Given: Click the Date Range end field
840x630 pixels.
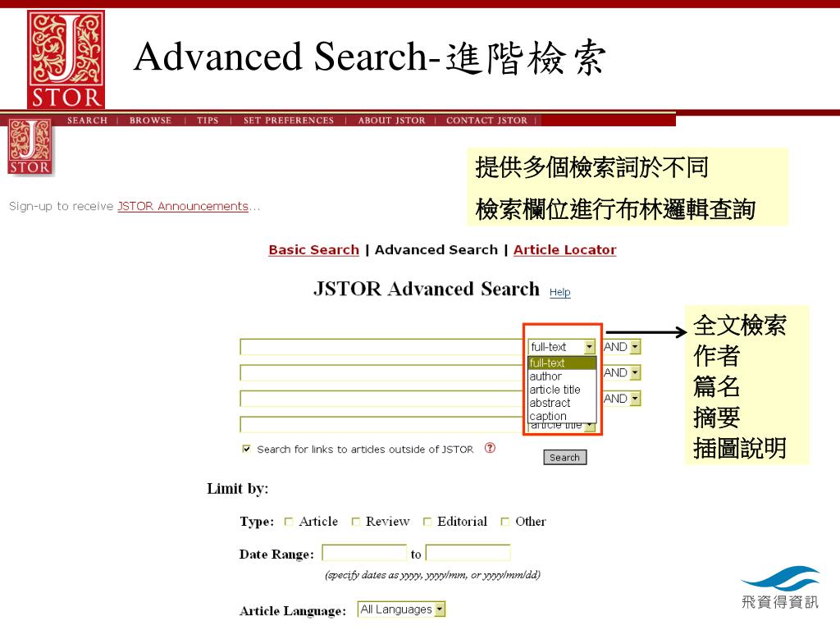Looking at the screenshot, I should click(468, 553).
